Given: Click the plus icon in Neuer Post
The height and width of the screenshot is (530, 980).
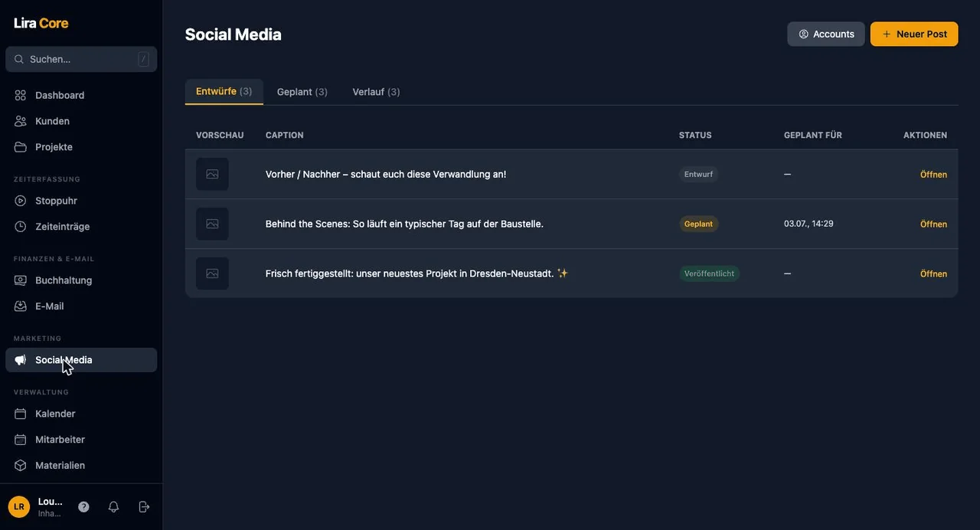Looking at the screenshot, I should click(887, 34).
